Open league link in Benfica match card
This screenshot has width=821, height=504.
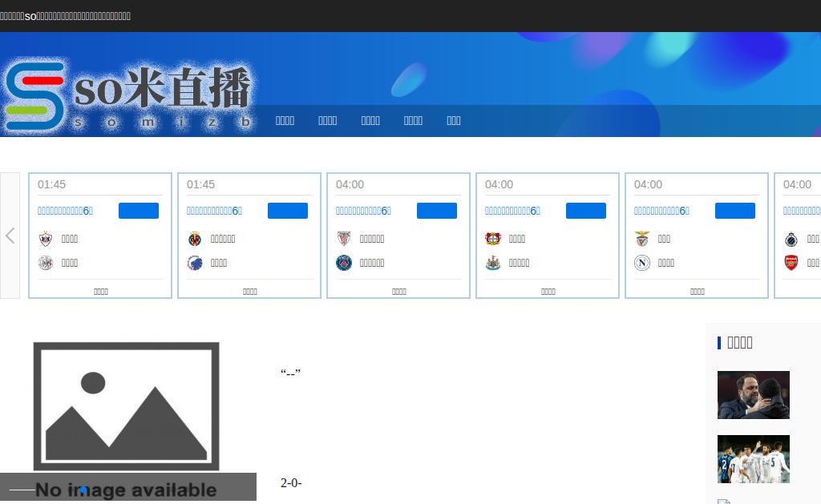click(661, 211)
